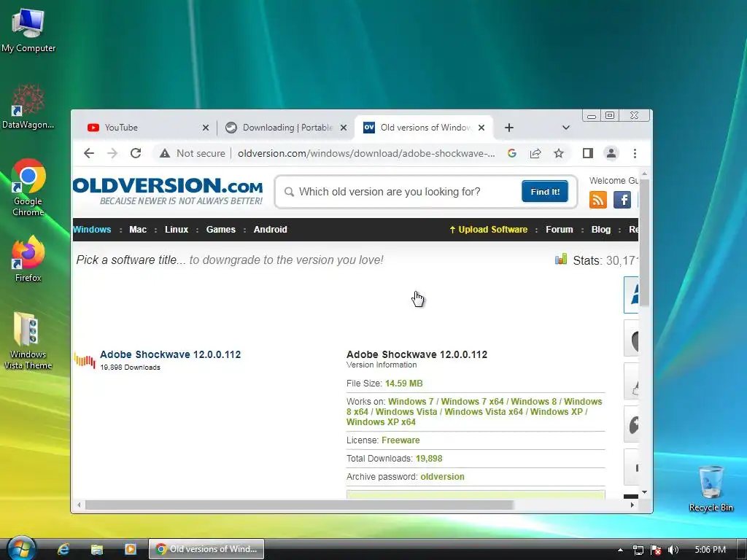Image resolution: width=747 pixels, height=560 pixels.
Task: Open Windows Explorer from taskbar
Action: coord(97,549)
